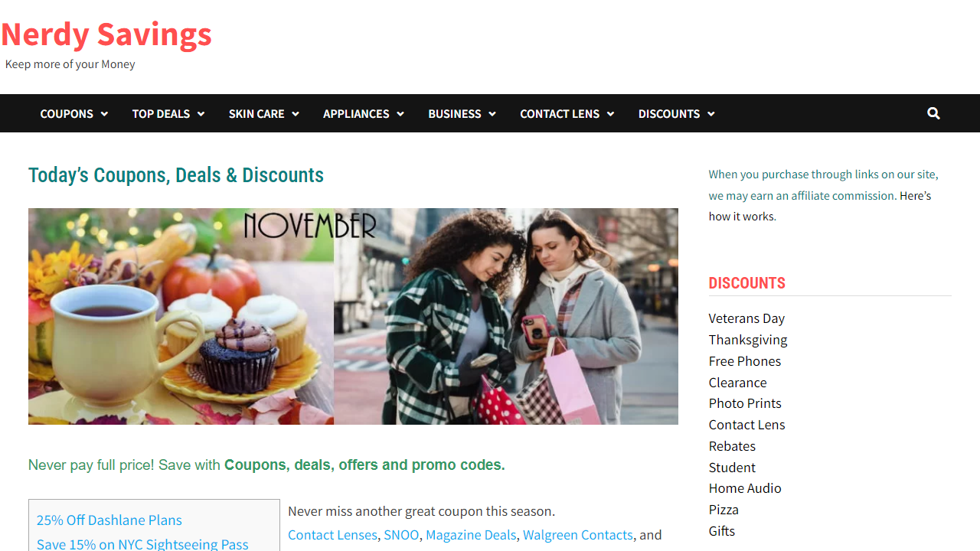Viewport: 980px width, 551px height.
Task: Expand the APPLIANCES dropdown arrow
Action: point(400,113)
